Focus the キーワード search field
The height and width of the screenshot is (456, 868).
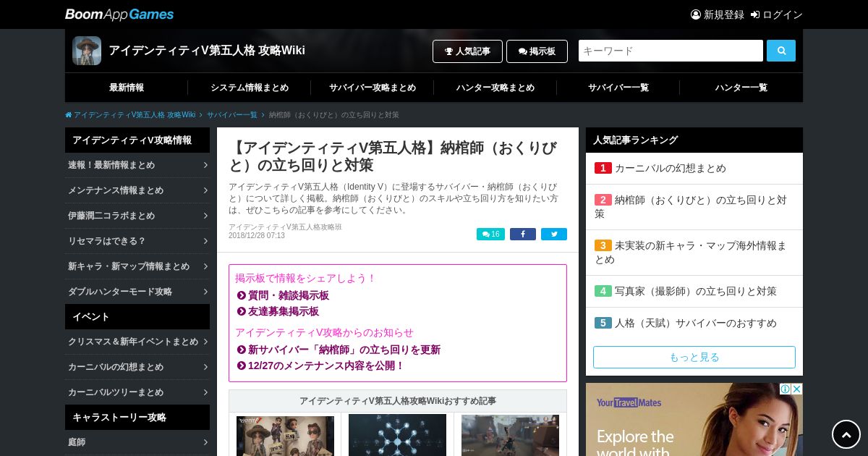pyautogui.click(x=671, y=51)
